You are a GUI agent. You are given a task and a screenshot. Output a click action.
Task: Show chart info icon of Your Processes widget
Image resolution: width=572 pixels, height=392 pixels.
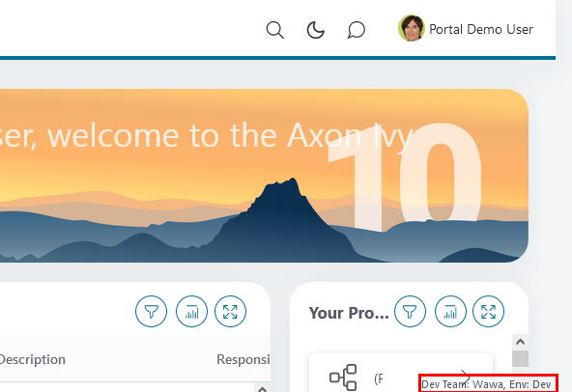click(450, 312)
